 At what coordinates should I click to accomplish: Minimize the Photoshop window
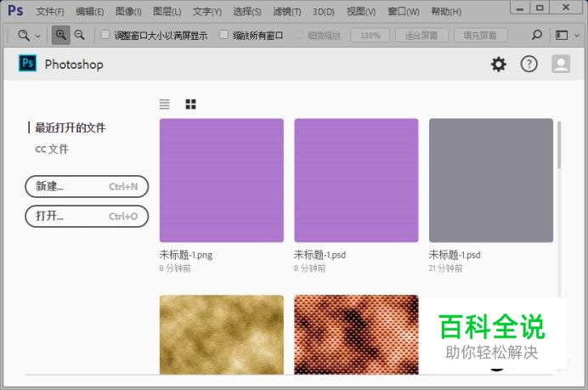520,8
